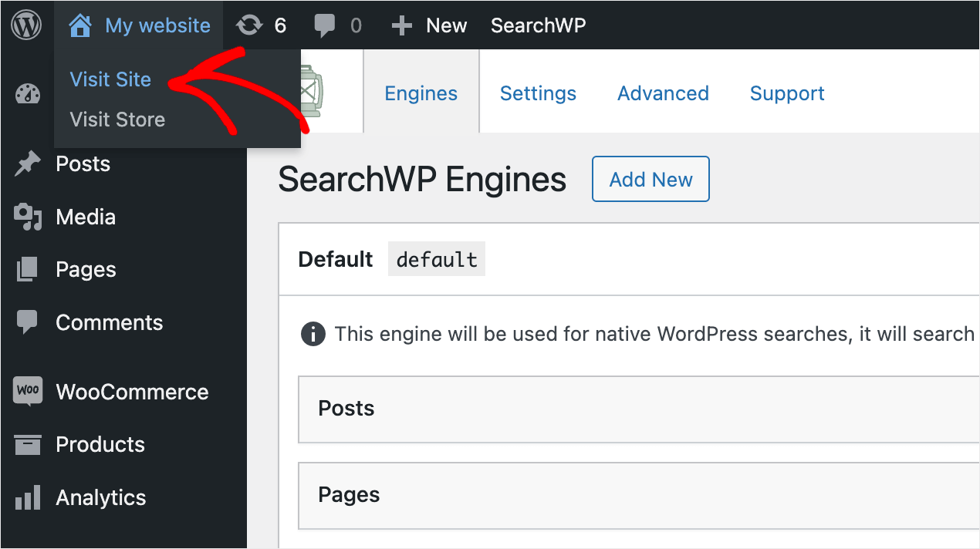Click the Media camera-music icon

coord(28,217)
